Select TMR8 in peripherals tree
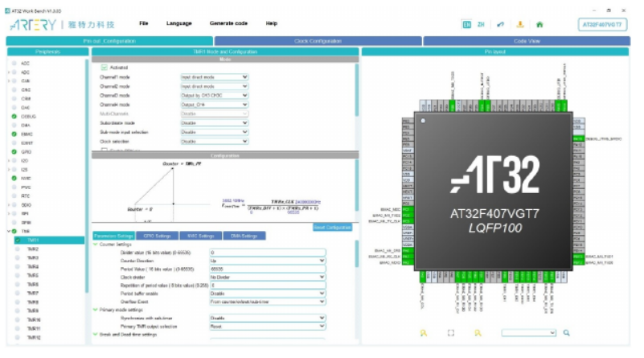The image size is (644, 358). coord(33,302)
